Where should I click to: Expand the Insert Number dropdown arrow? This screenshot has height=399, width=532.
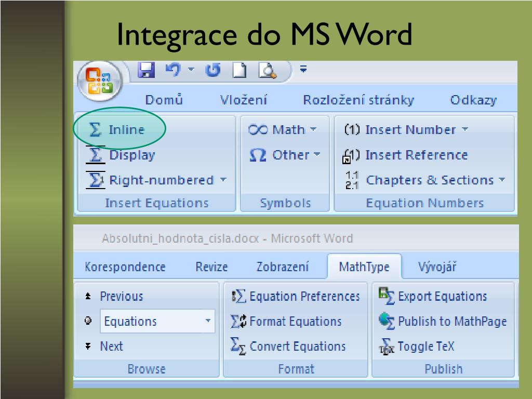tap(465, 129)
